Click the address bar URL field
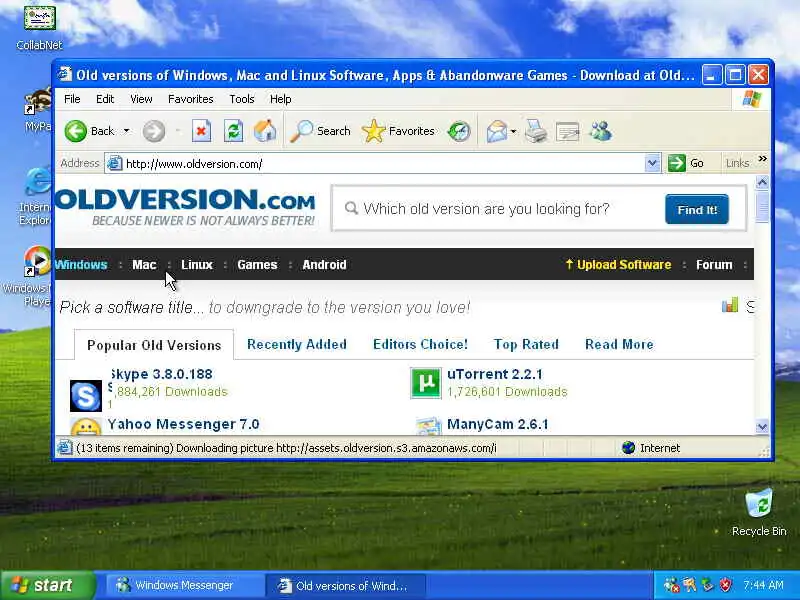800x600 pixels. 375,163
